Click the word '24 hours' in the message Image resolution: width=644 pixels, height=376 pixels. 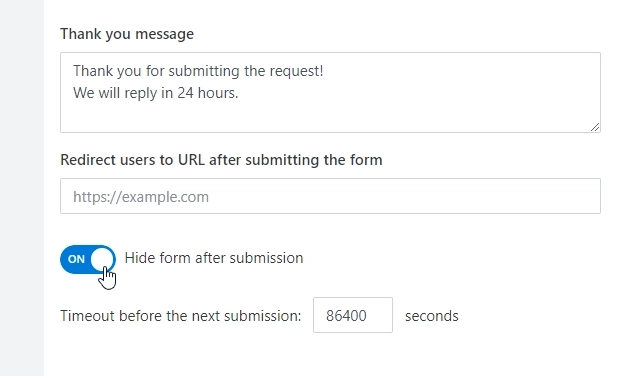[208, 93]
